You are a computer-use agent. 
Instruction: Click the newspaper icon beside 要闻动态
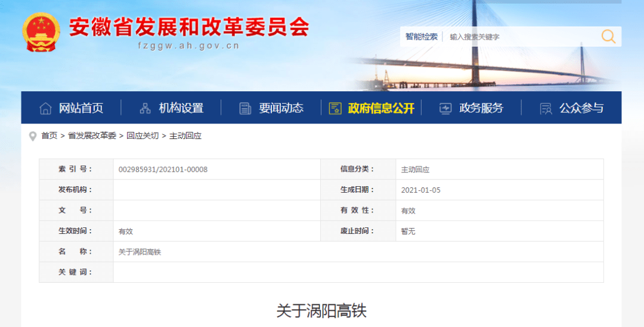[x=245, y=109]
